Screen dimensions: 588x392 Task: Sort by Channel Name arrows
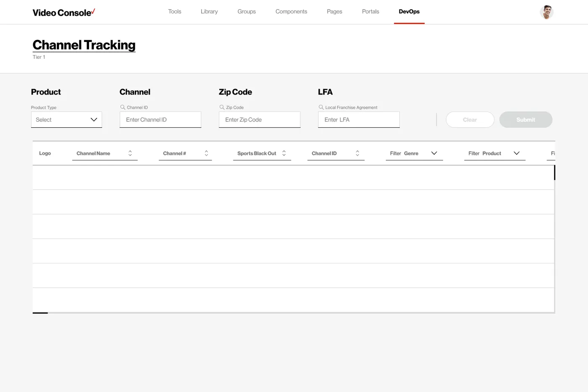tap(130, 153)
